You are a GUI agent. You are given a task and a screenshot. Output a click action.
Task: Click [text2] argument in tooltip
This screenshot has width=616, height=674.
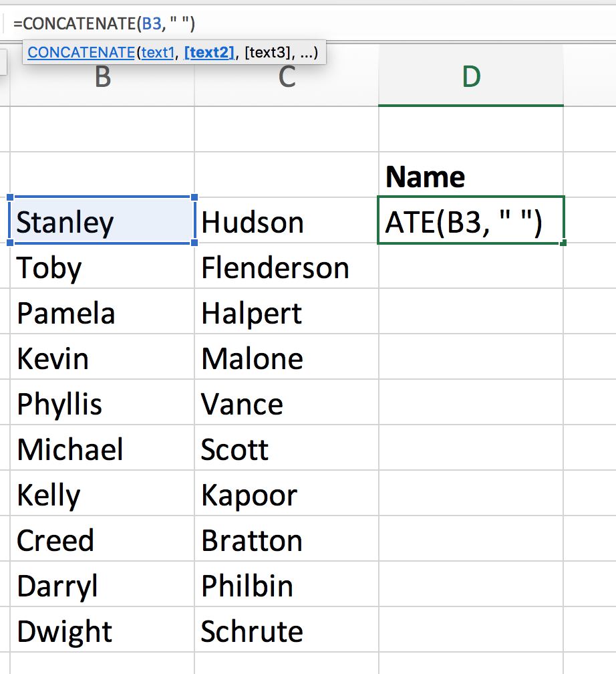pyautogui.click(x=209, y=52)
